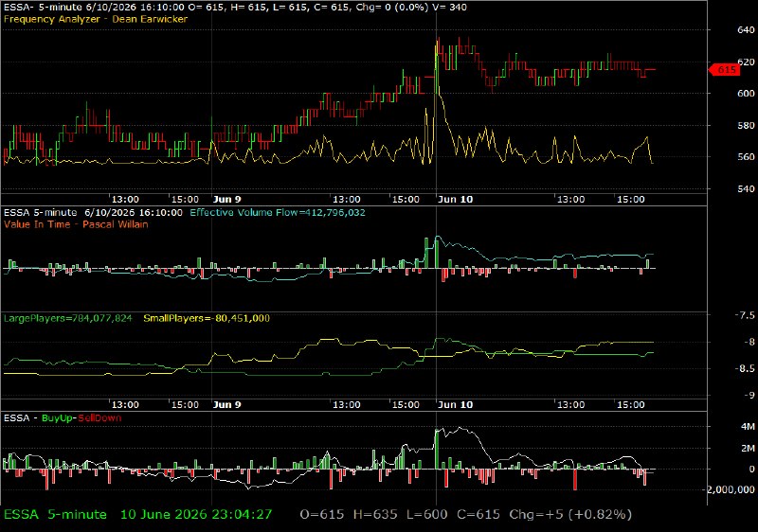Click the red 615 last-price tag

(x=724, y=70)
